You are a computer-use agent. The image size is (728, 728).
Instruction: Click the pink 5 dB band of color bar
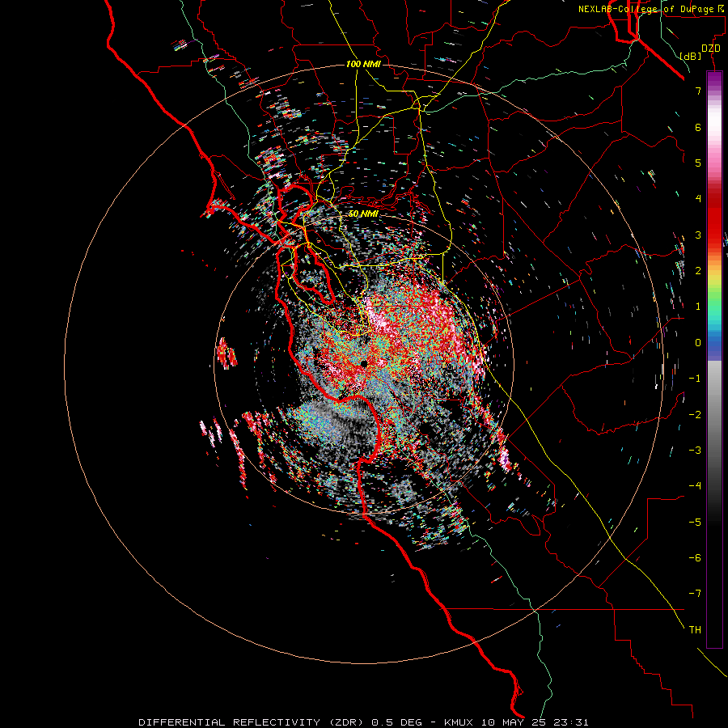714,163
